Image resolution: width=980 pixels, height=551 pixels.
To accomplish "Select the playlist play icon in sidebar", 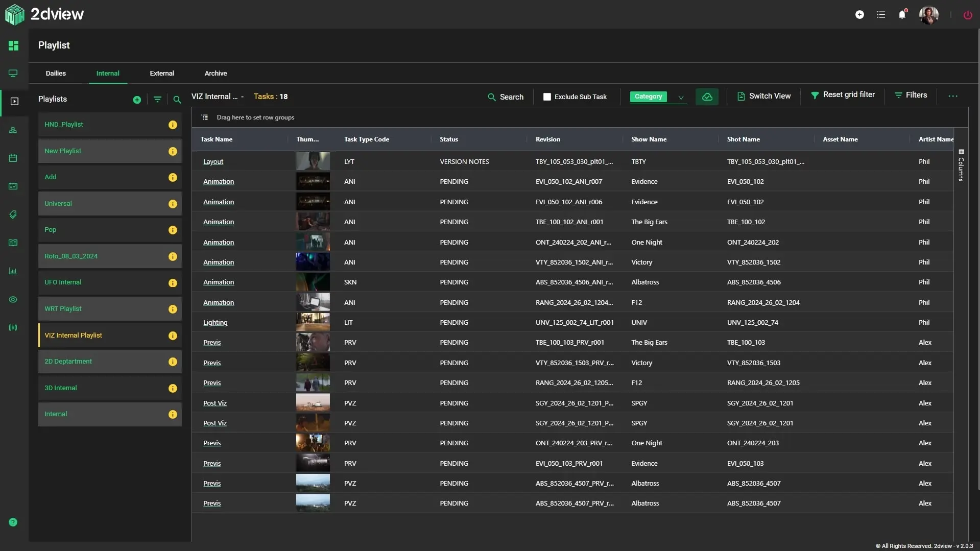I will click(x=14, y=102).
